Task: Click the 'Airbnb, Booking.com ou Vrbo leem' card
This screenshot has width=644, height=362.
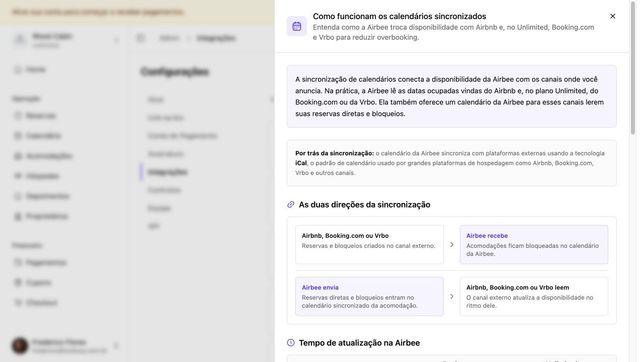Action: [534, 296]
